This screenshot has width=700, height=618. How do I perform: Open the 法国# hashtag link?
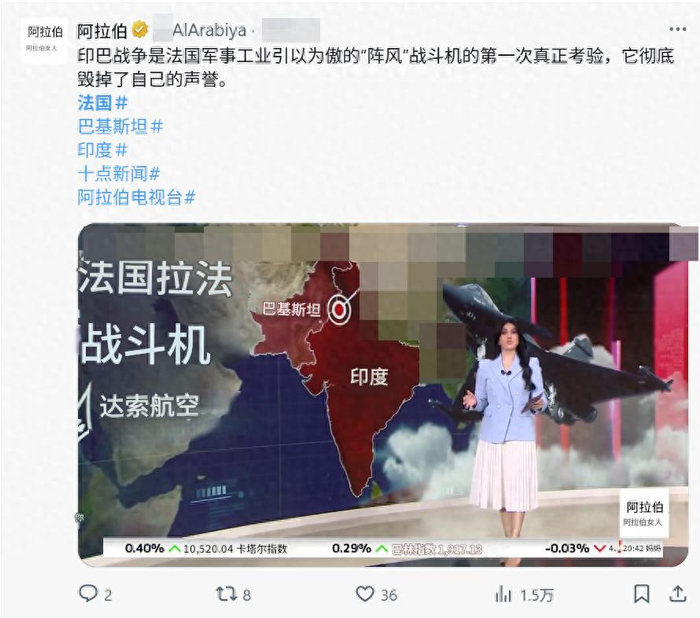pos(103,103)
